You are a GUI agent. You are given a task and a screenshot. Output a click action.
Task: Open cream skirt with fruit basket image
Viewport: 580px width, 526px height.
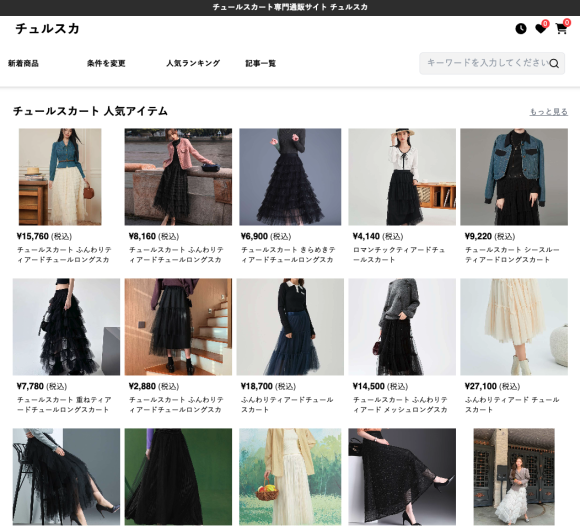point(290,477)
